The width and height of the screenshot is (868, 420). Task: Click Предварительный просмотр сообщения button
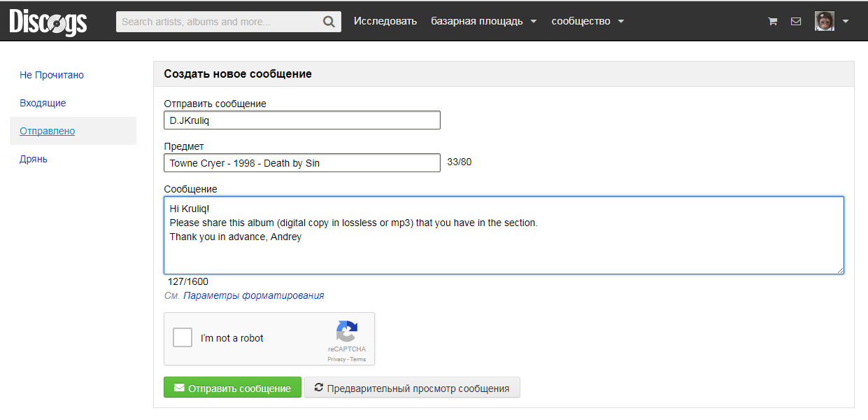(x=412, y=388)
